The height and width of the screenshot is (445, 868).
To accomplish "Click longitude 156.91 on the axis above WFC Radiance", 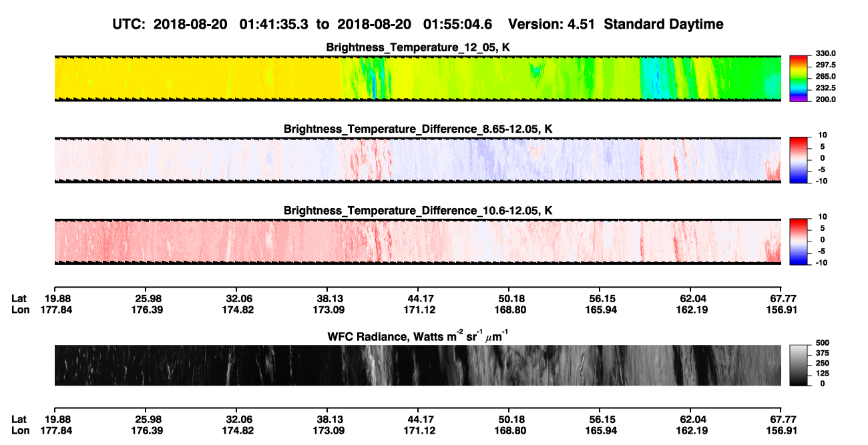I will [781, 310].
